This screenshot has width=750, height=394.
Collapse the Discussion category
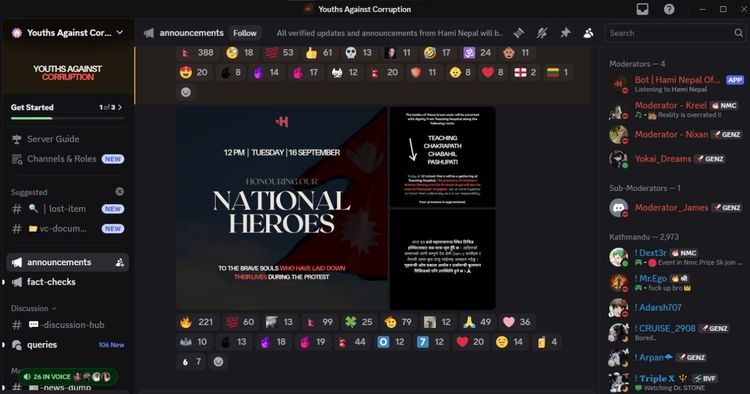[33, 308]
